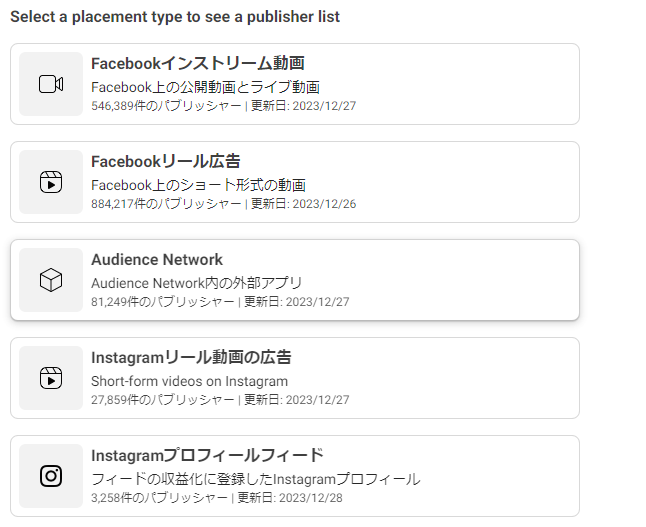Click the 884,217件のパブリッシャー count line
646x527 pixels.
[x=223, y=203]
